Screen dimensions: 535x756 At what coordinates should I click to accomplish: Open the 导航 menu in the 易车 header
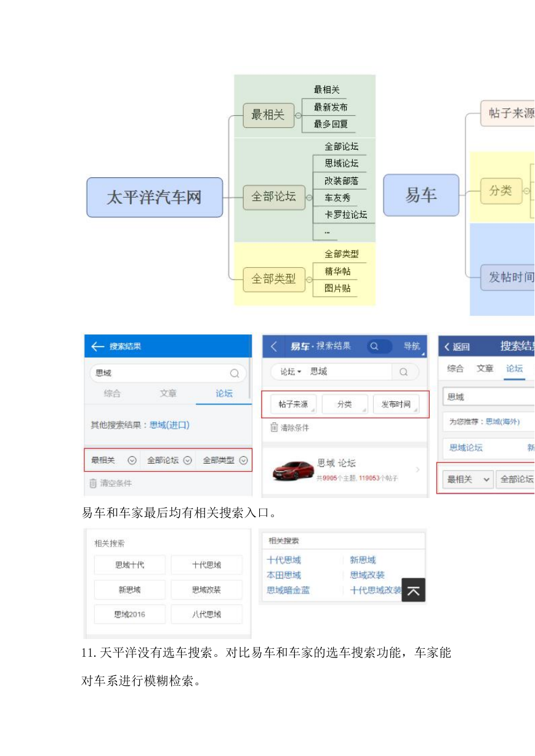coord(412,347)
